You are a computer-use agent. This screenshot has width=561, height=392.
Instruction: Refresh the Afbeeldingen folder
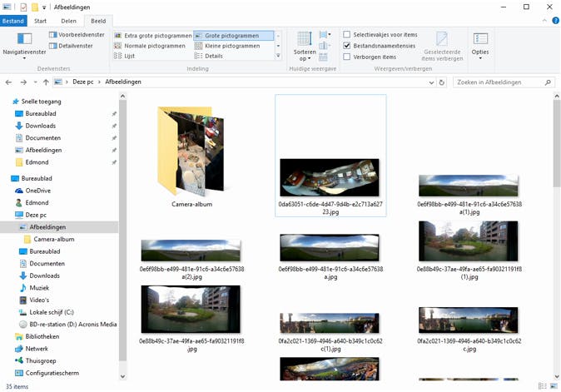(x=442, y=82)
